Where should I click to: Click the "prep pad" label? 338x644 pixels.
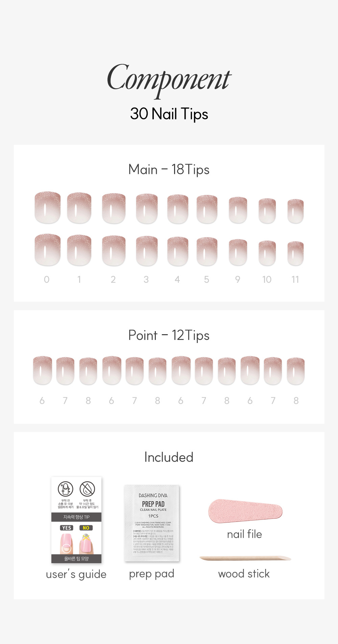click(x=151, y=574)
